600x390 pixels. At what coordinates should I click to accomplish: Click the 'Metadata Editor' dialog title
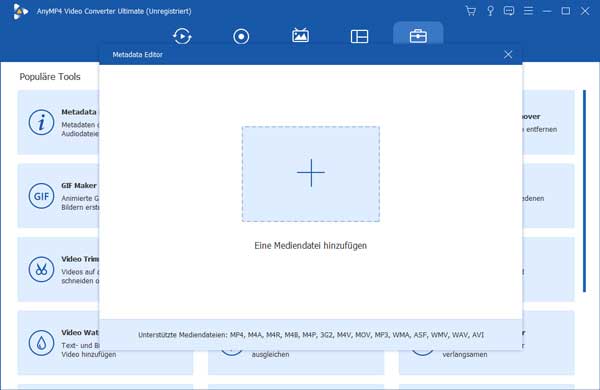pos(137,55)
